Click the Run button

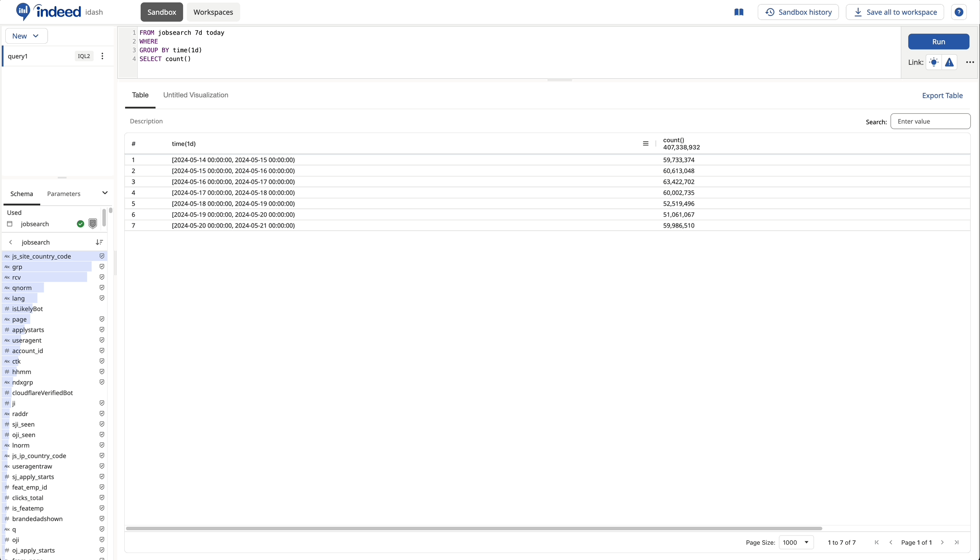click(x=938, y=42)
